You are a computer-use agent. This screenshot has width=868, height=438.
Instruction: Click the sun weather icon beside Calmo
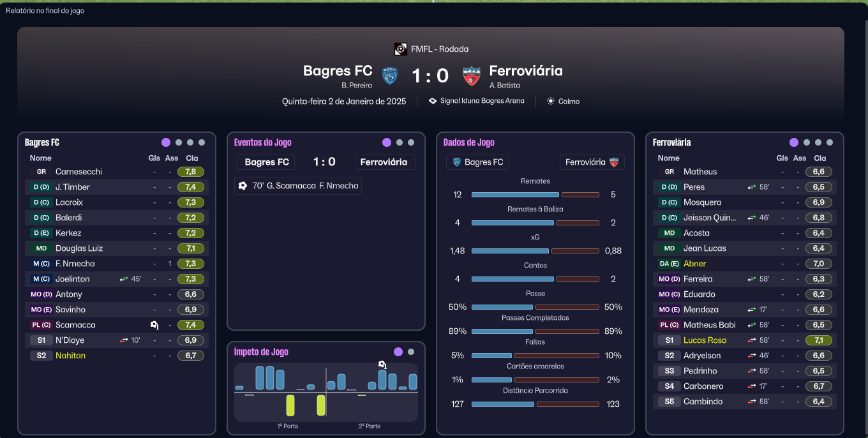pos(551,101)
